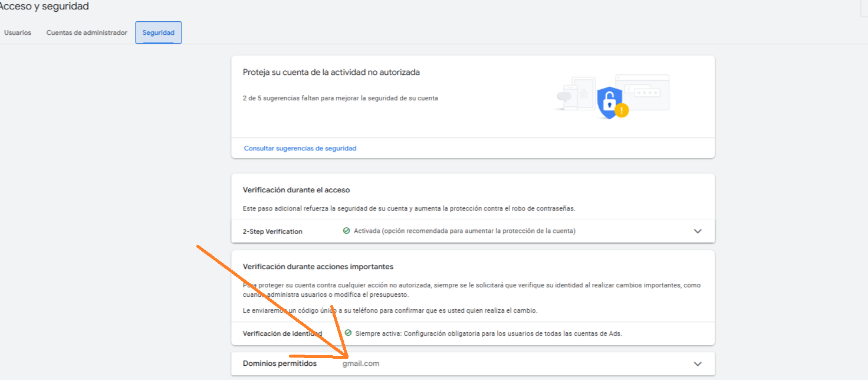Click the padlock icon above the phone graphic
The height and width of the screenshot is (380, 868).
click(583, 93)
